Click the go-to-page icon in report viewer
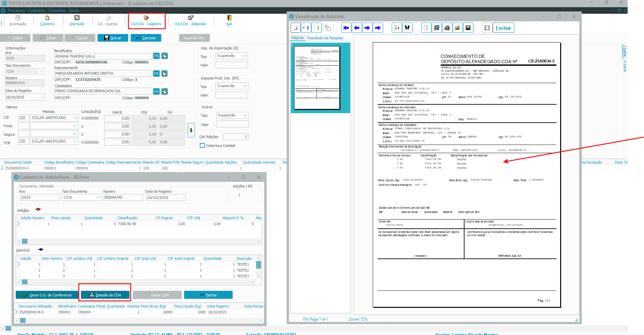The height and width of the screenshot is (335, 644). [x=397, y=28]
